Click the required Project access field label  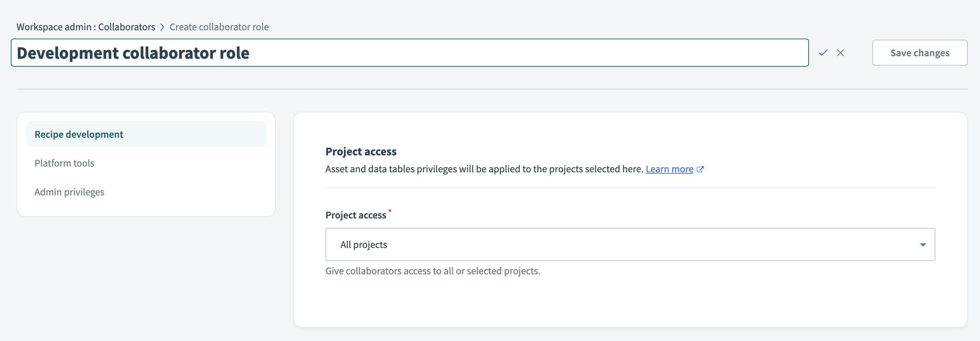coord(356,215)
